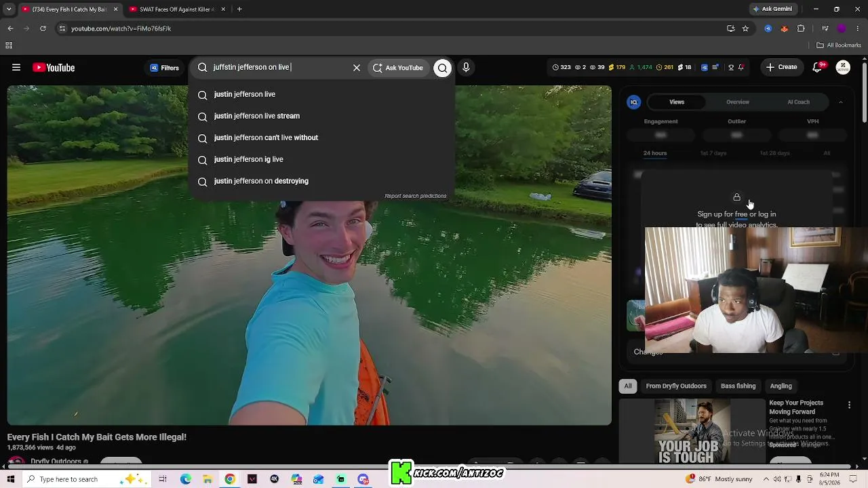The image size is (868, 488).
Task: Select the "All" related videos chip
Action: pos(628,386)
